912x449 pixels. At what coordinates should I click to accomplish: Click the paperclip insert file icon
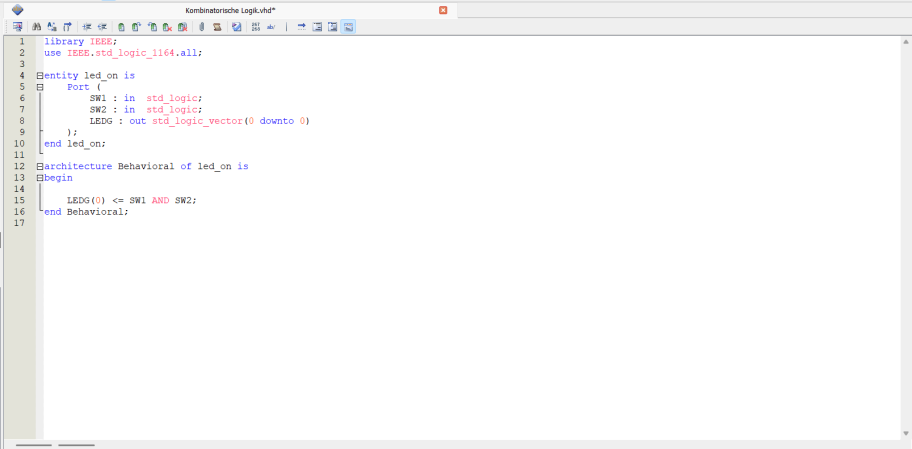201,27
